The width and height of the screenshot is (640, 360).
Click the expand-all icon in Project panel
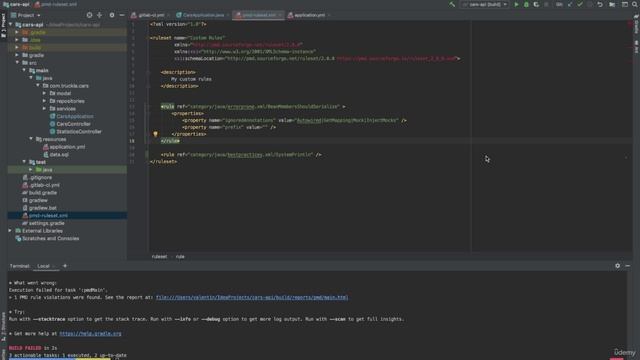point(100,15)
